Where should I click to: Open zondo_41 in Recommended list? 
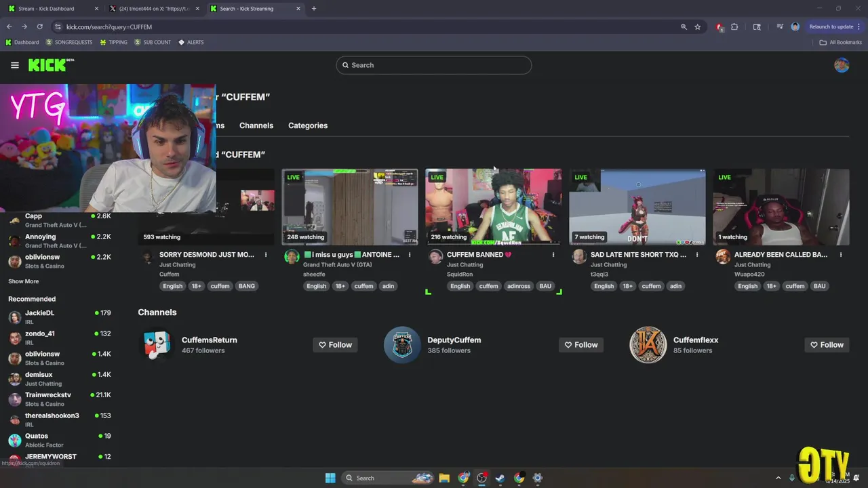[60, 338]
